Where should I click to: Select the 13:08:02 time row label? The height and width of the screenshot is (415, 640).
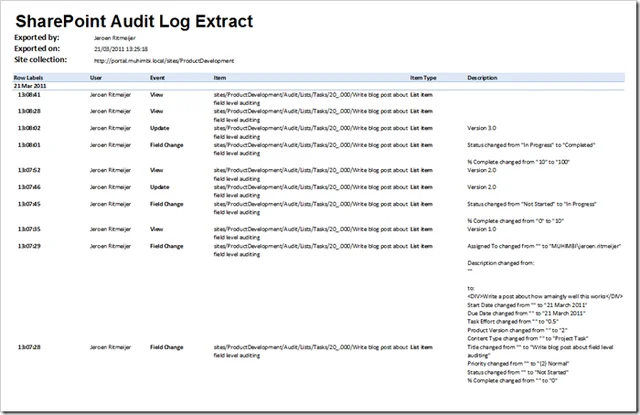pos(29,128)
